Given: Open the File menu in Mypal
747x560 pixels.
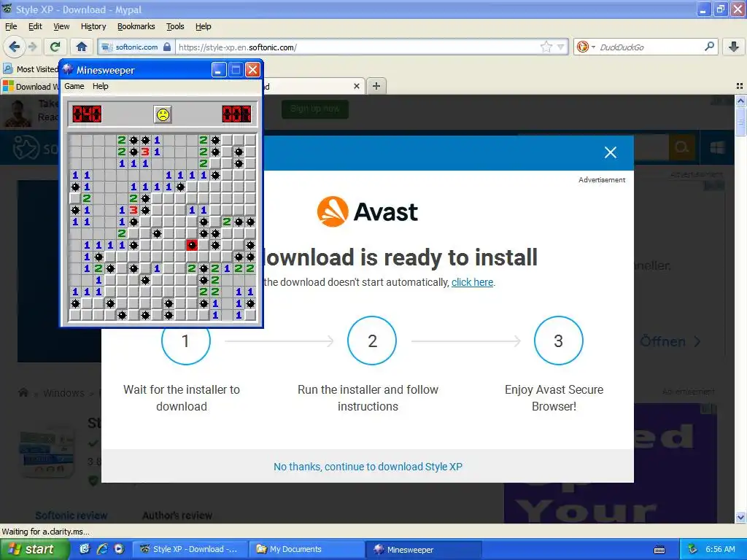Looking at the screenshot, I should click(x=11, y=26).
